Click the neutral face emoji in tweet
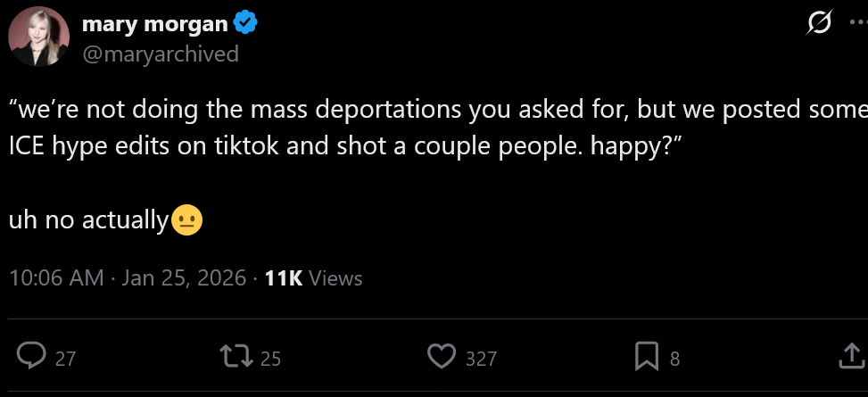Image resolution: width=868 pixels, height=397 pixels. [x=186, y=219]
